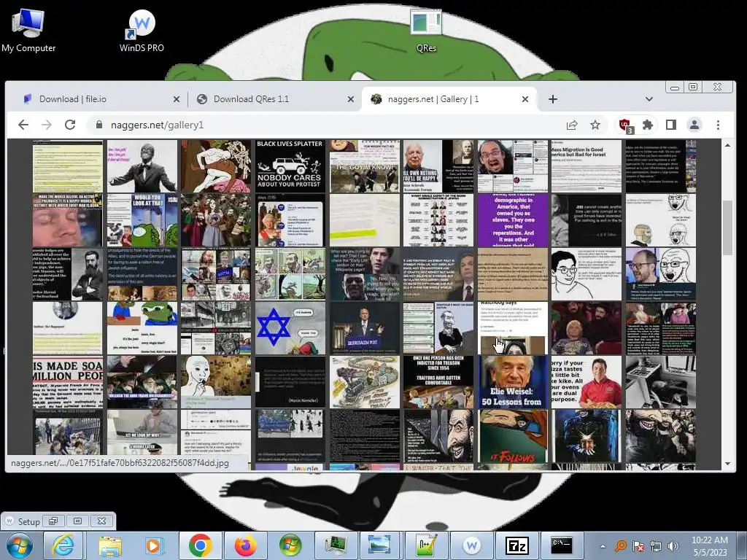Reload the current page
The height and width of the screenshot is (560, 747).
point(70,125)
